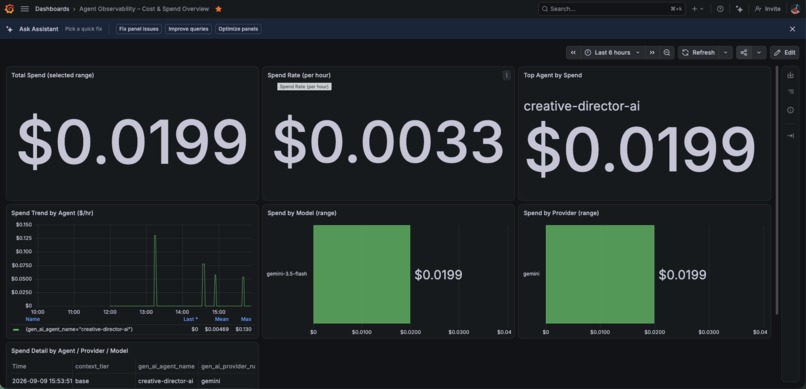This screenshot has width=806, height=389.
Task: Open the Last 6 hours time picker
Action: 612,52
